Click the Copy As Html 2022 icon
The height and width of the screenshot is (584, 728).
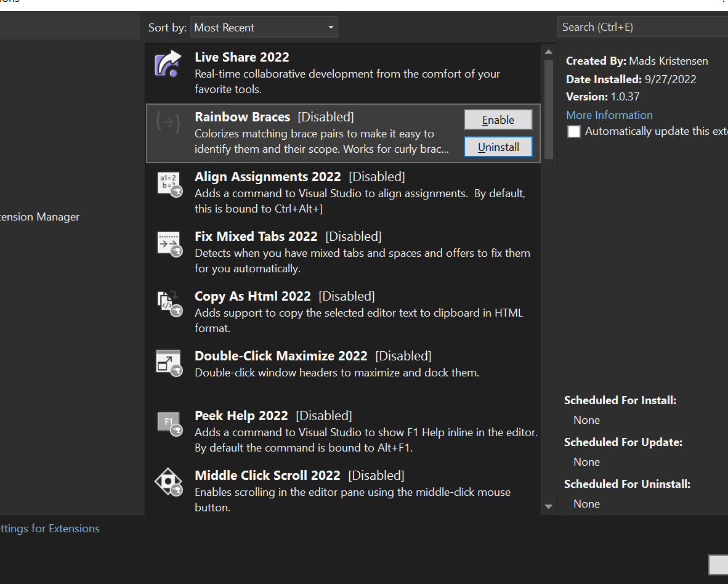169,304
